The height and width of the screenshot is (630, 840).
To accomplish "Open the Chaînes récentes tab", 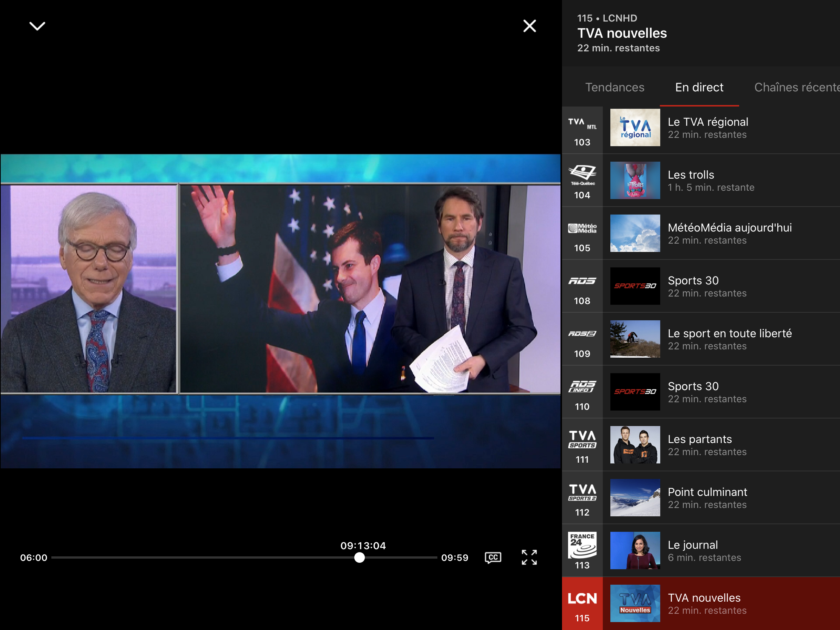I will pos(797,87).
